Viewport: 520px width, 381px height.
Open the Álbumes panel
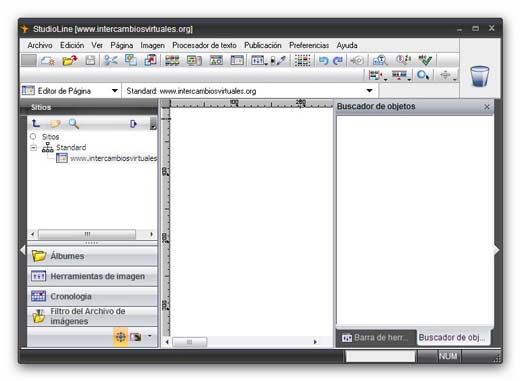(x=92, y=256)
